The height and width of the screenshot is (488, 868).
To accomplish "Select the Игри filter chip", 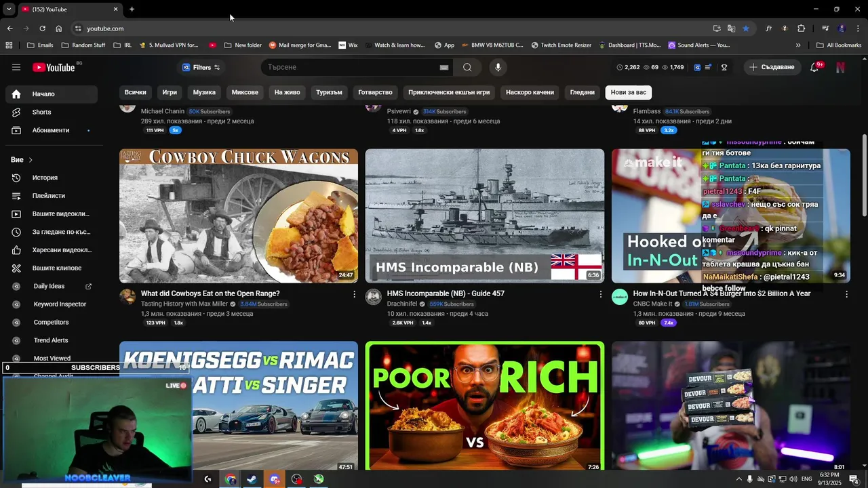I will [170, 92].
